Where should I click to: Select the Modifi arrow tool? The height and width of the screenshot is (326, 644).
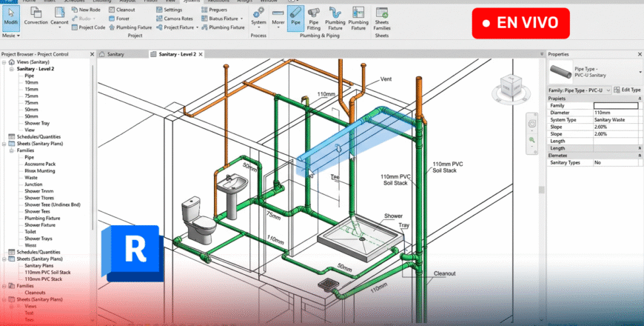click(x=10, y=18)
